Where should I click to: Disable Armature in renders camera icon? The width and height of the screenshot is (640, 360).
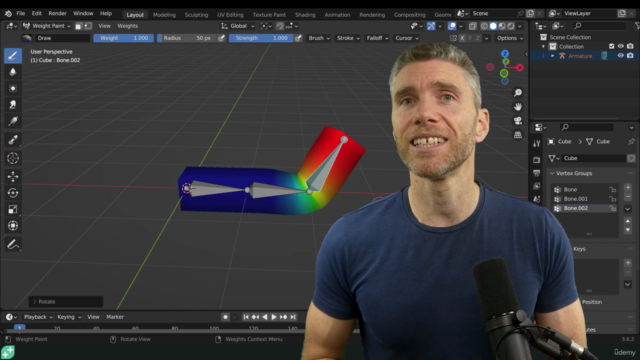630,56
